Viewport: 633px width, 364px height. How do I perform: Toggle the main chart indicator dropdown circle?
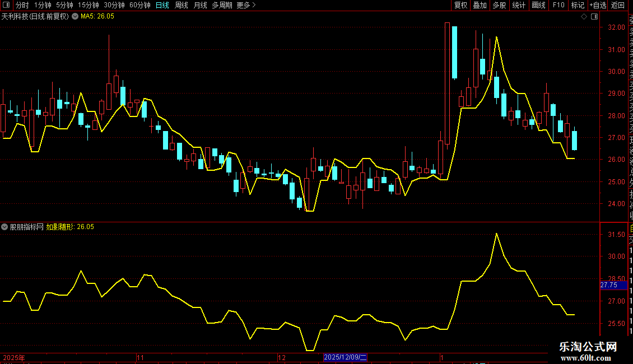pos(75,17)
